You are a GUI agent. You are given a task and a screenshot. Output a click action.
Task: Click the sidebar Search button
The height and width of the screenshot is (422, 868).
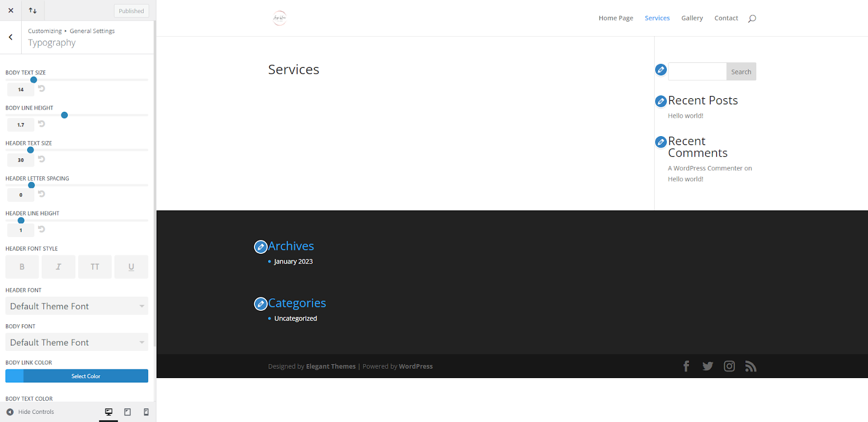741,72
